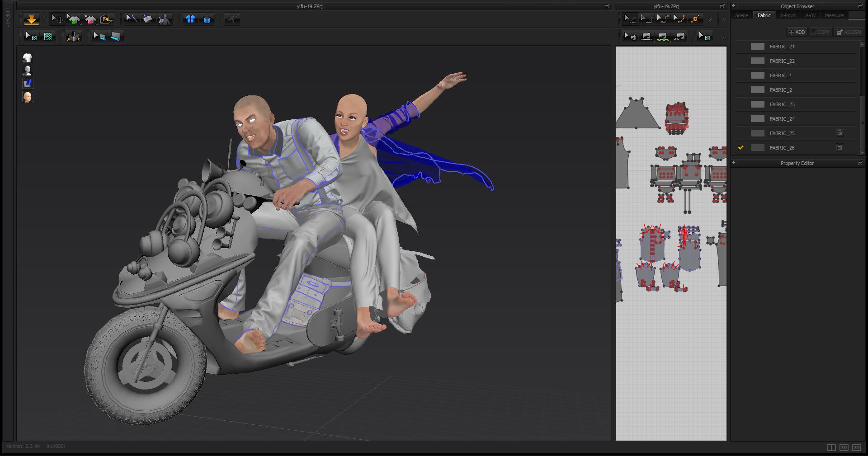Expand hidden tools in 2D lower toolbar
The width and height of the screenshot is (868, 456).
click(x=724, y=37)
